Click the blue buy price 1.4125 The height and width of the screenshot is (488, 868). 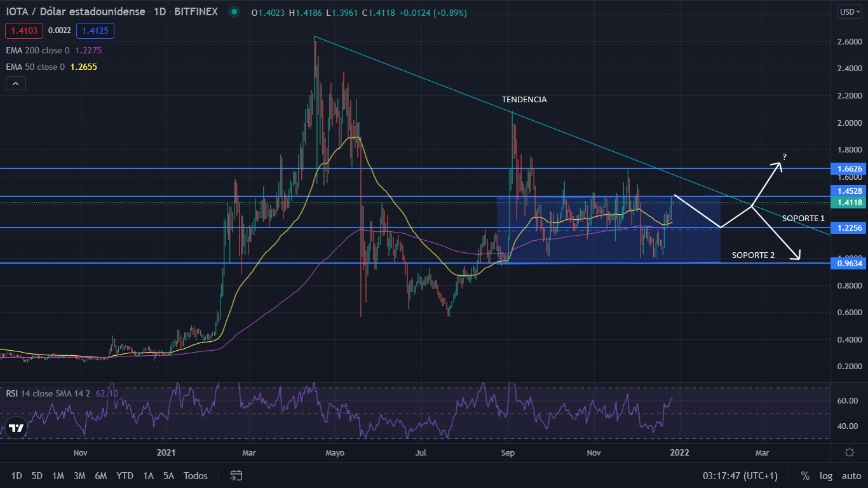point(95,30)
